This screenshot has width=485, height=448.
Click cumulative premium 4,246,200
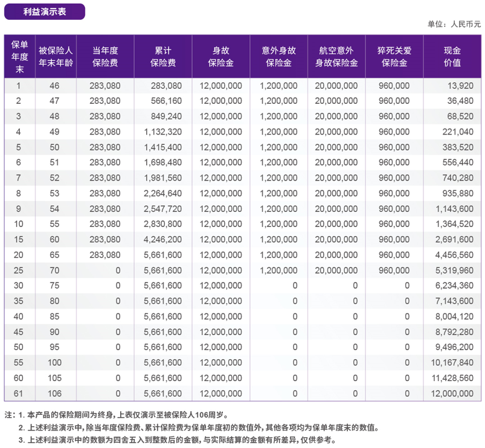point(163,239)
